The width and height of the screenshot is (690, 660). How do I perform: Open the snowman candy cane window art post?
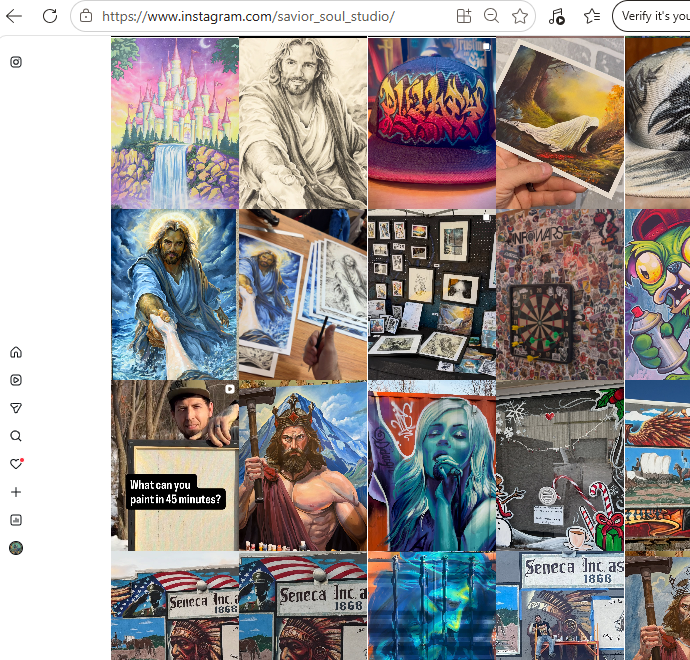click(x=560, y=466)
